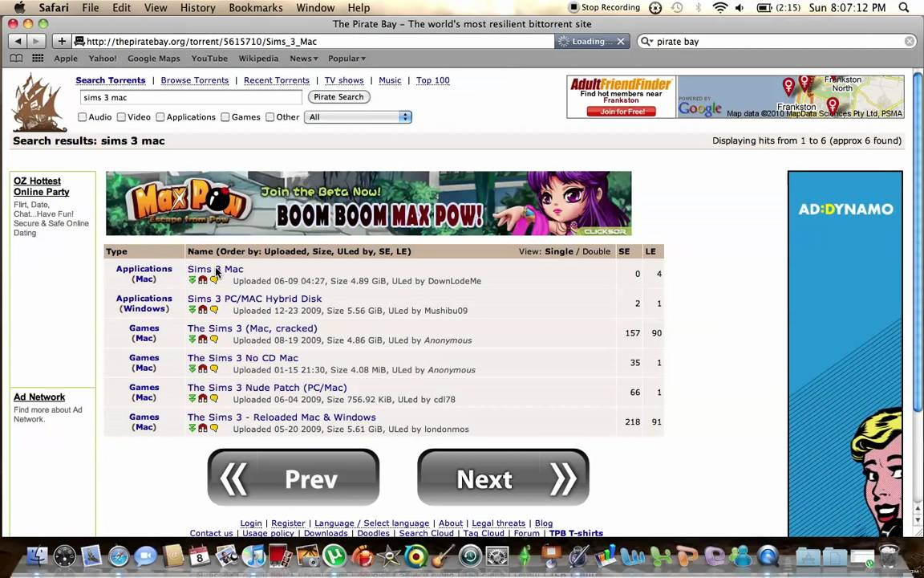This screenshot has height=578, width=924.
Task: Check the Applications filter checkbox
Action: 160,116
